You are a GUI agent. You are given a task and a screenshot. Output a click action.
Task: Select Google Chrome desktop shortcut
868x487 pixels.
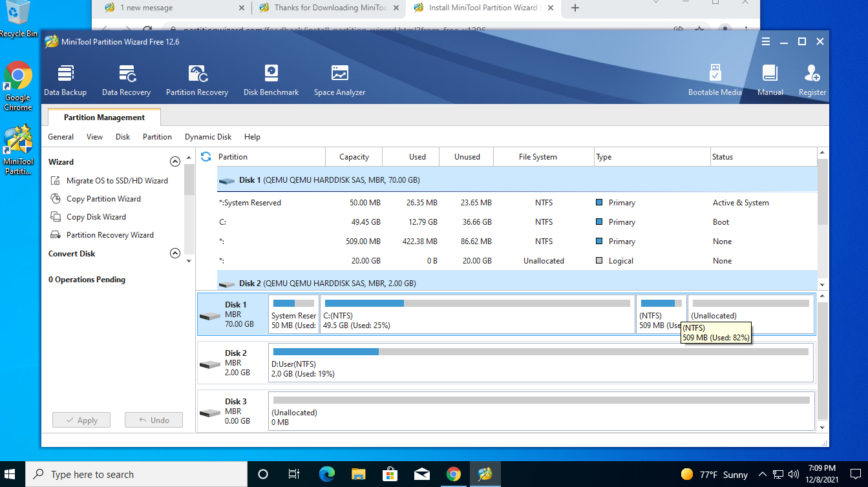pos(18,87)
